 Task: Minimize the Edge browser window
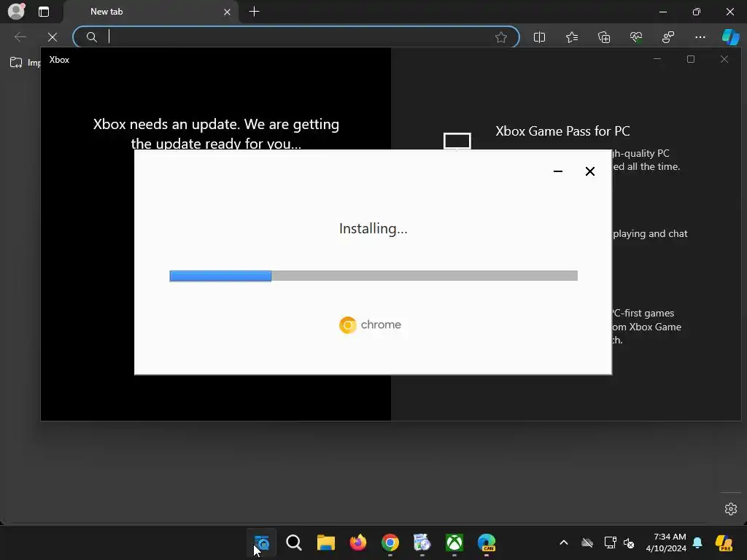(x=662, y=12)
